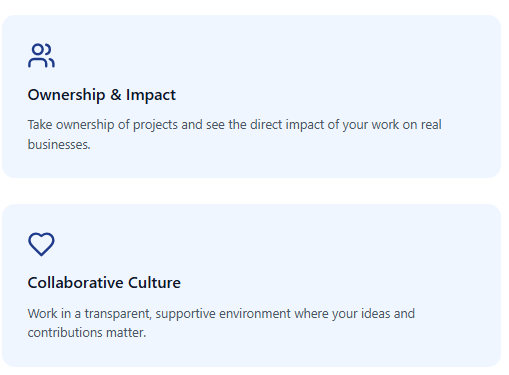Click the ampersand in the Ownership heading
509x375 pixels.
pyautogui.click(x=116, y=95)
